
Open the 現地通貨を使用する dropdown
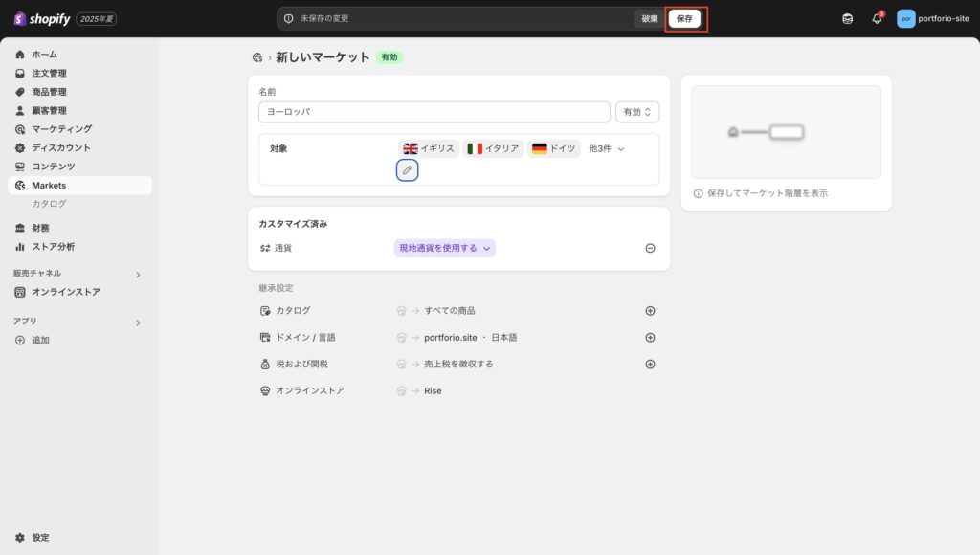445,248
